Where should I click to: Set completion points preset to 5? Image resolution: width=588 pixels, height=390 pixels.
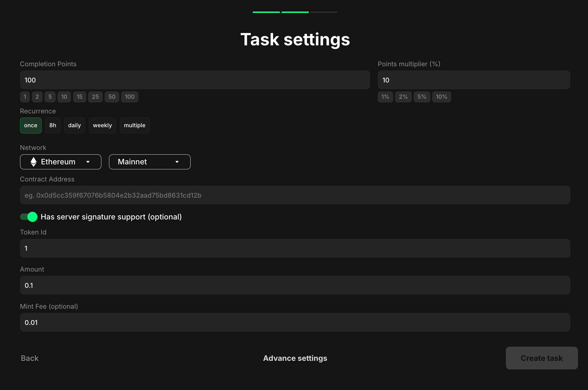(50, 97)
